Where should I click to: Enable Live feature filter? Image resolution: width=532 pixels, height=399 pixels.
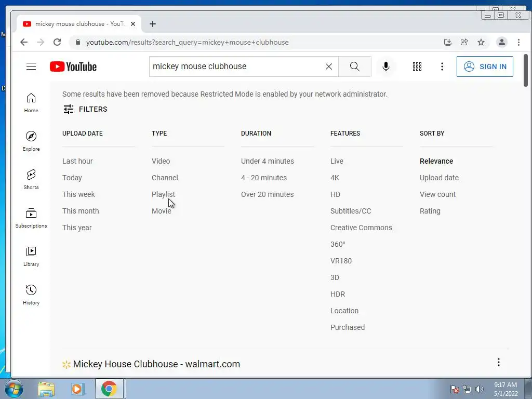337,161
